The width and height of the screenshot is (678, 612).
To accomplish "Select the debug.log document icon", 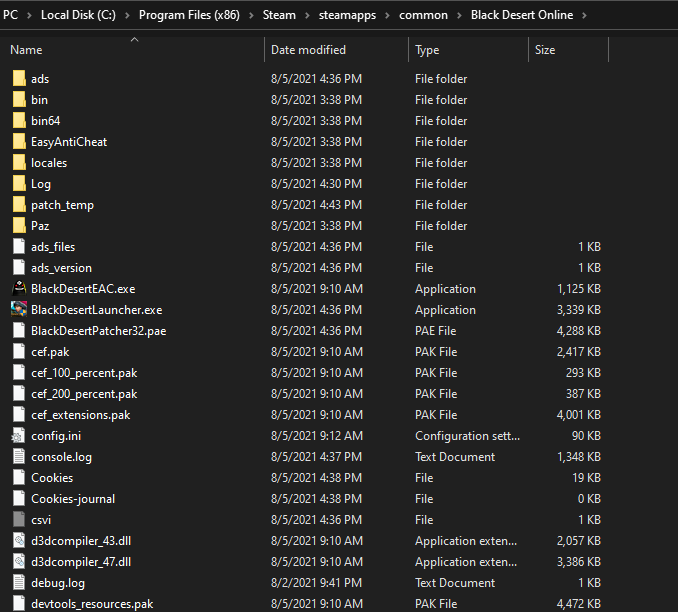I will (x=19, y=583).
